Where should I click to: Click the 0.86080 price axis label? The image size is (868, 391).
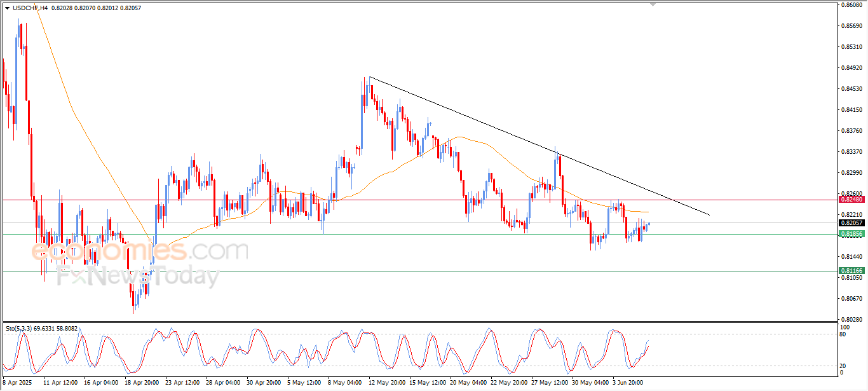pyautogui.click(x=852, y=5)
